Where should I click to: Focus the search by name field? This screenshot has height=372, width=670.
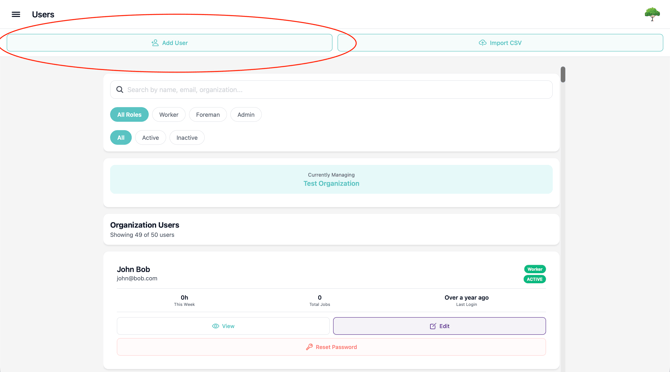click(x=331, y=90)
